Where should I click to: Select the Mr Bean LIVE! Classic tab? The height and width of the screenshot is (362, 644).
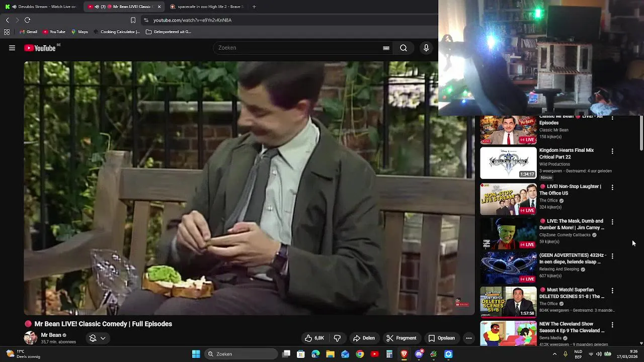(x=125, y=7)
